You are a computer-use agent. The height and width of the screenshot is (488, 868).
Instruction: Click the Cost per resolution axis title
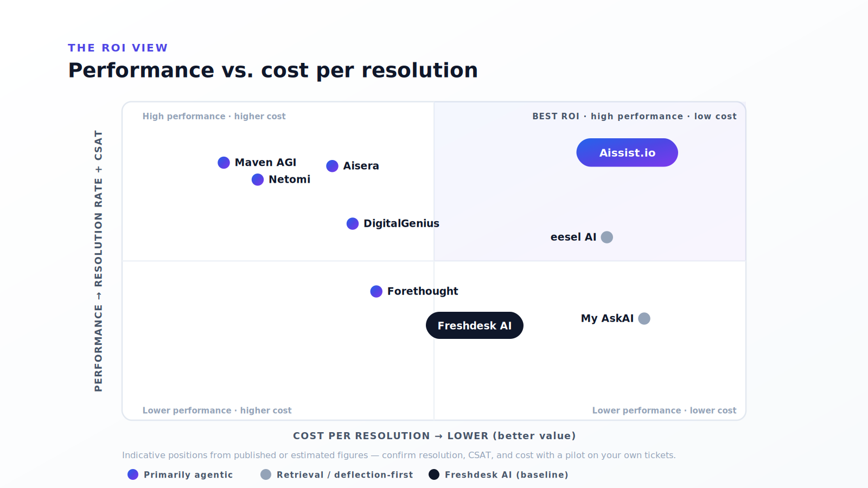click(434, 436)
